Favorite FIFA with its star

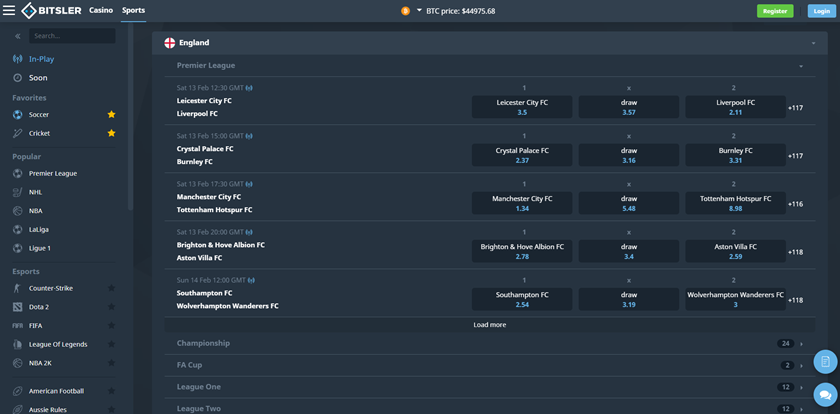[111, 326]
